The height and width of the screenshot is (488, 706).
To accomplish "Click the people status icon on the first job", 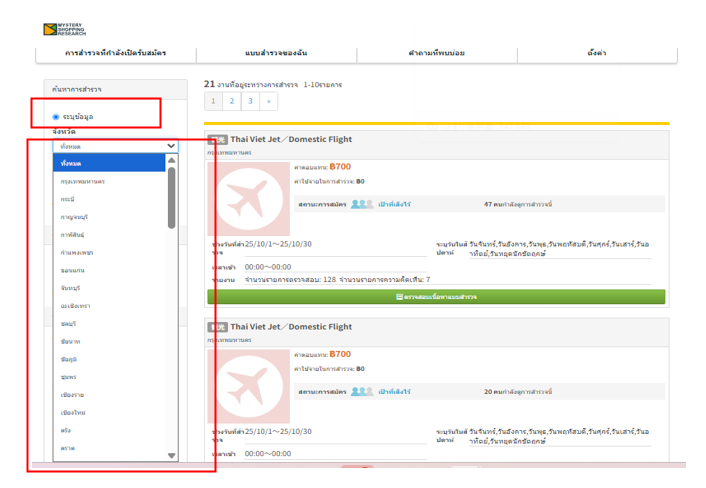I will [x=362, y=204].
